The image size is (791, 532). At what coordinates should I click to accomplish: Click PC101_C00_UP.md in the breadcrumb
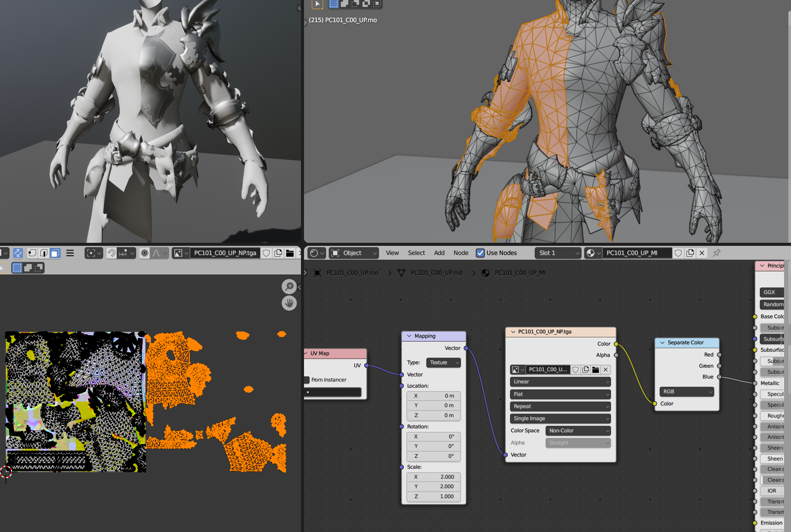coord(436,273)
